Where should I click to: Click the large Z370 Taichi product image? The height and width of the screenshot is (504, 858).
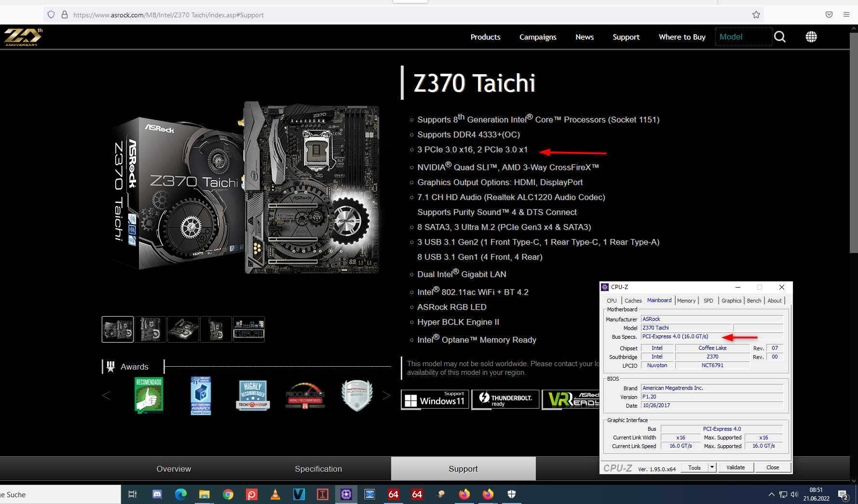coord(246,188)
